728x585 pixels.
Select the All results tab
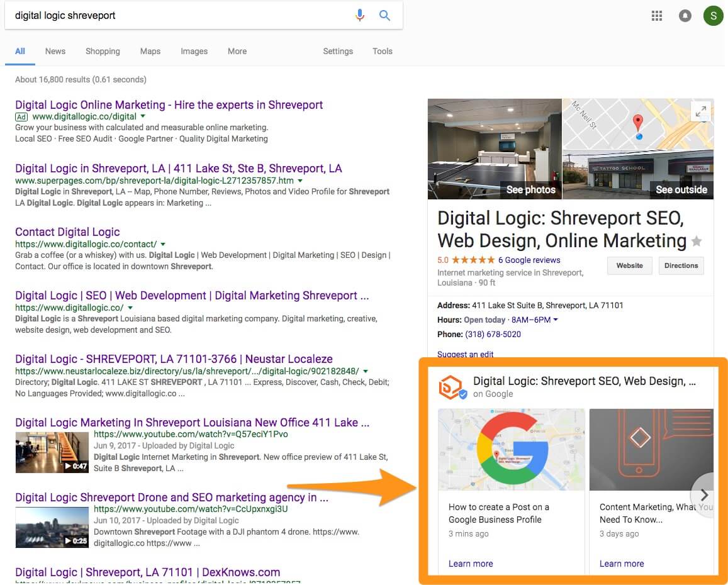point(20,51)
